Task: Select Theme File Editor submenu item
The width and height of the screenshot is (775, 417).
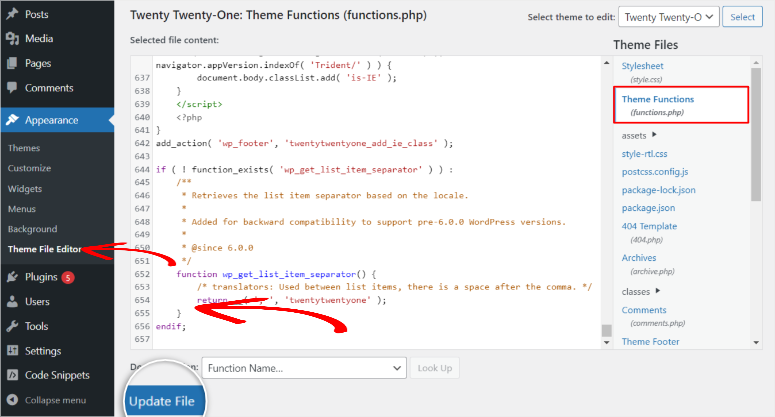Action: pos(44,249)
